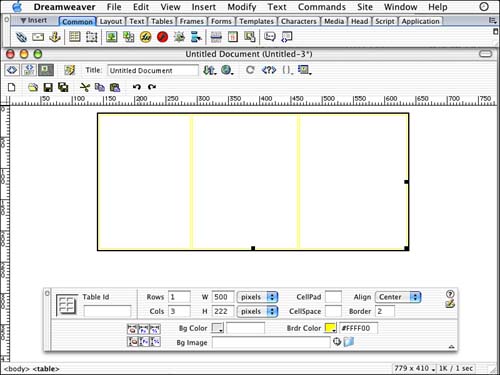Open File Management dropdown icon
The width and height of the screenshot is (500, 375).
pos(210,70)
